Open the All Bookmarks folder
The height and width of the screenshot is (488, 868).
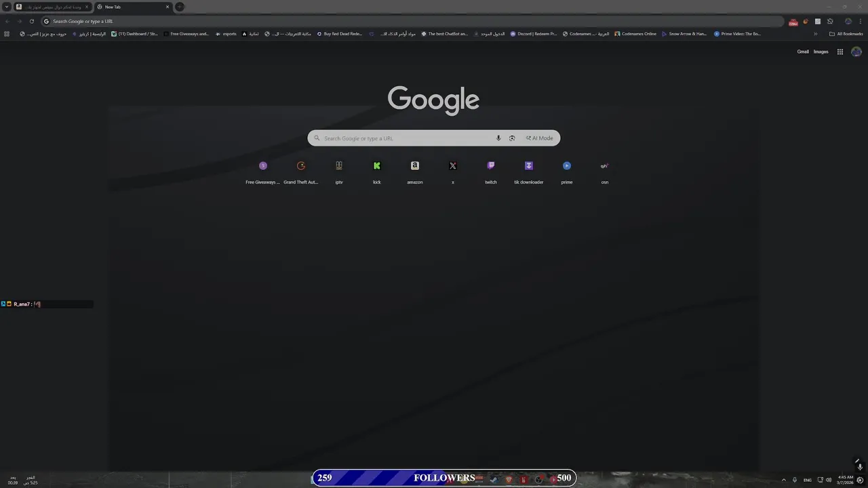(846, 34)
